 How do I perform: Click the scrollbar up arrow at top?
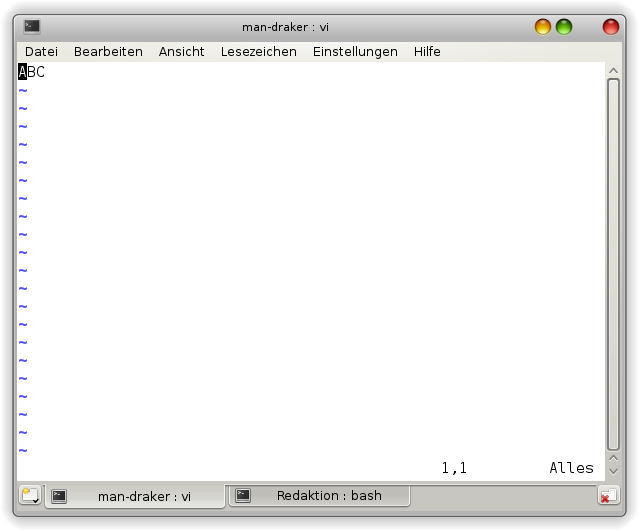[613, 71]
